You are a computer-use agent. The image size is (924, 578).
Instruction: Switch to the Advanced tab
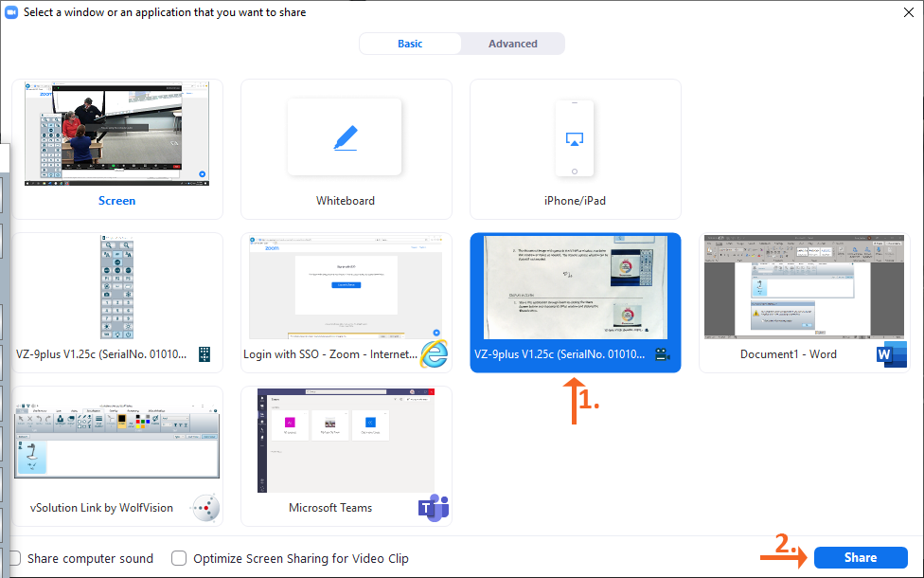click(x=512, y=44)
